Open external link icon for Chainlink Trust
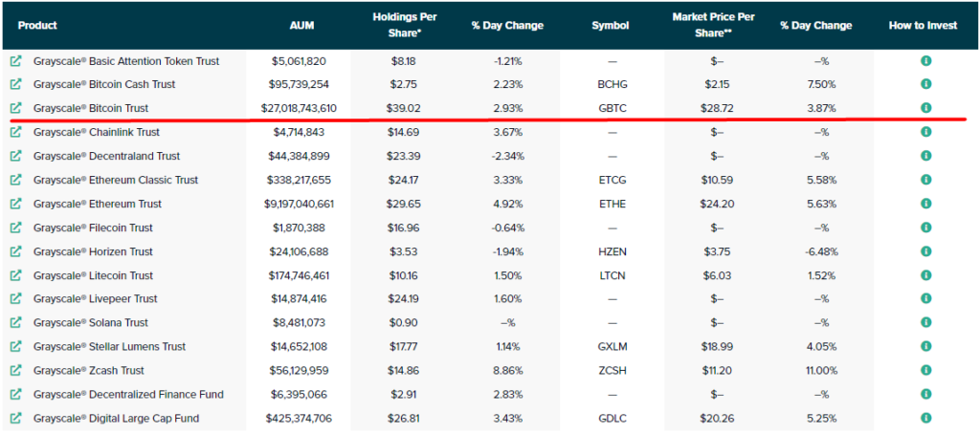Image resolution: width=980 pixels, height=434 pixels. (16, 132)
